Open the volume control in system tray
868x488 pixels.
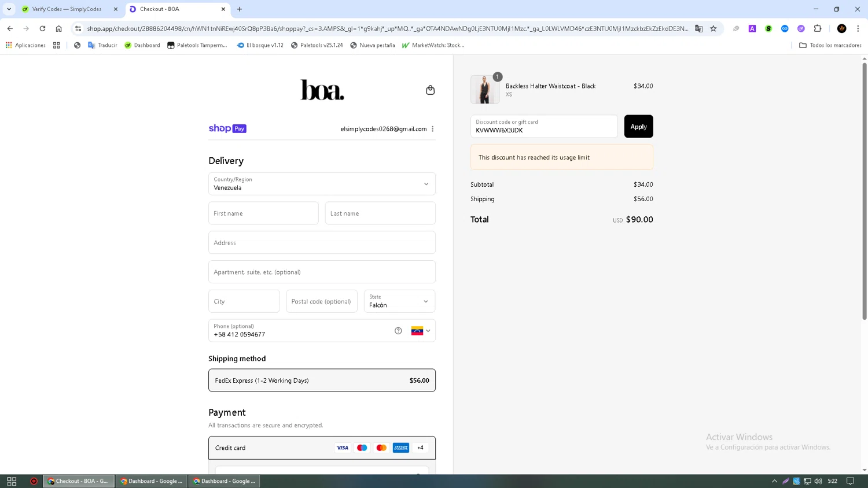pyautogui.click(x=818, y=481)
